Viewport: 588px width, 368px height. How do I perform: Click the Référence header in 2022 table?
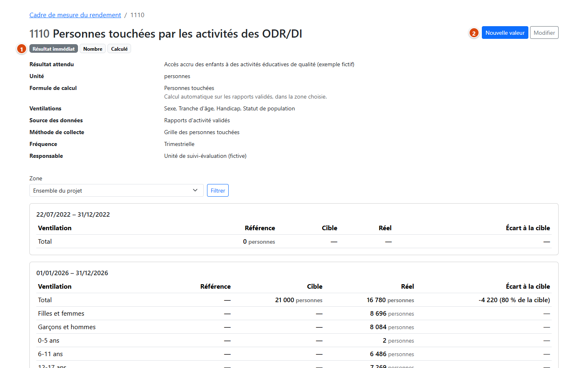click(260, 228)
